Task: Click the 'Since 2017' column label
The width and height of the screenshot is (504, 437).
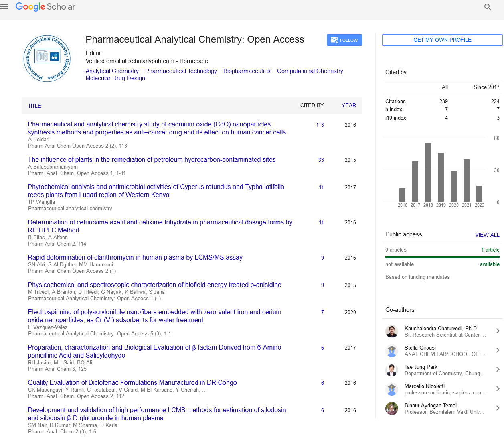Action: pos(486,87)
